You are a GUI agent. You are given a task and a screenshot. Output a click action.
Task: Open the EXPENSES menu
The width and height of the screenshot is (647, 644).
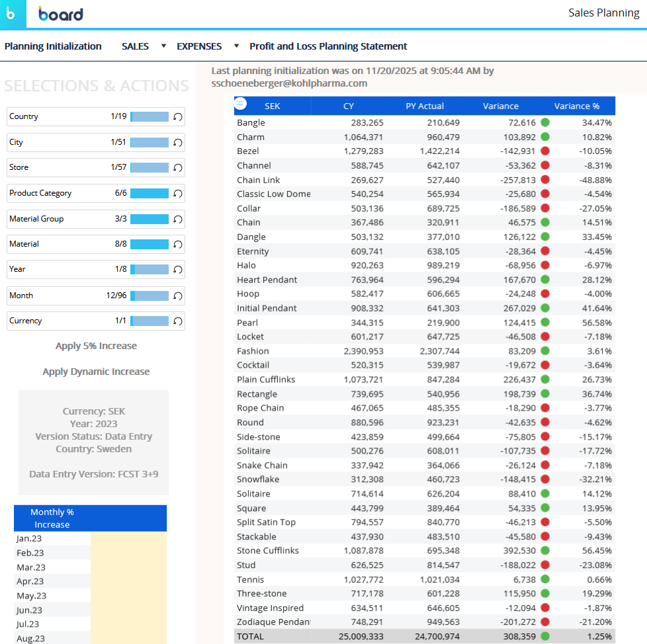199,46
